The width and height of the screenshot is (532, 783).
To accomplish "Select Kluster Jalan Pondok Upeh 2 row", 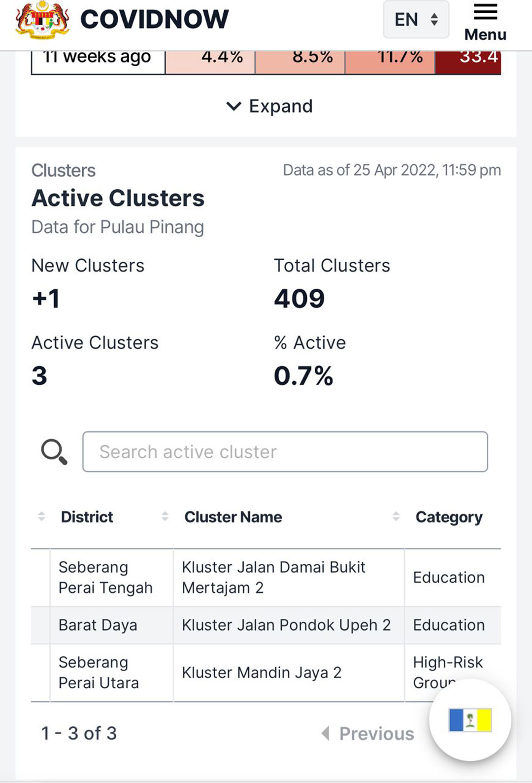I will (x=266, y=625).
